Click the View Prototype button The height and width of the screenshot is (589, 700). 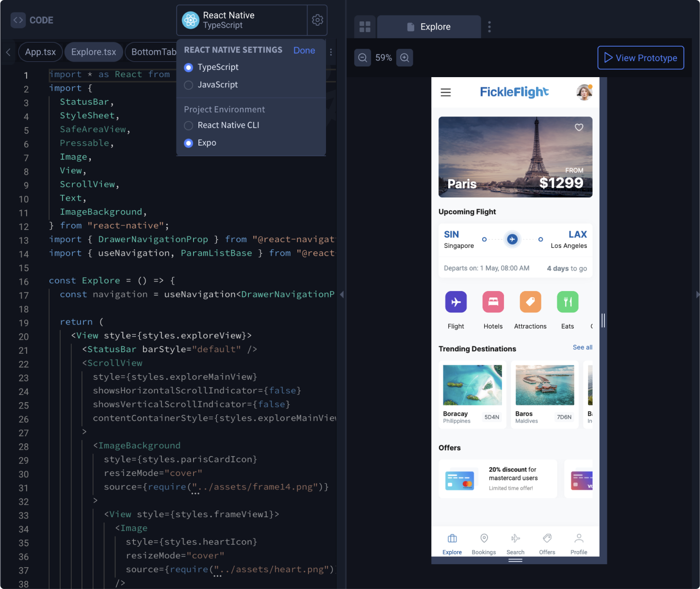(640, 58)
